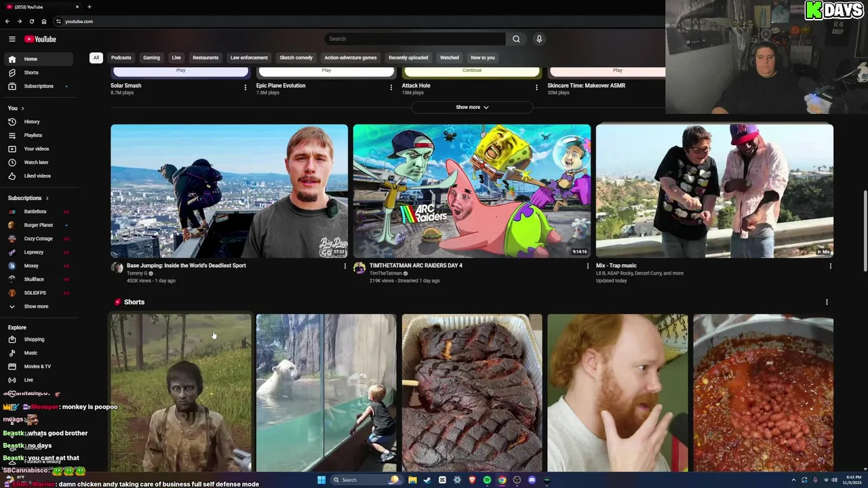
Task: Select the Law enforcement filter chip
Action: [249, 58]
